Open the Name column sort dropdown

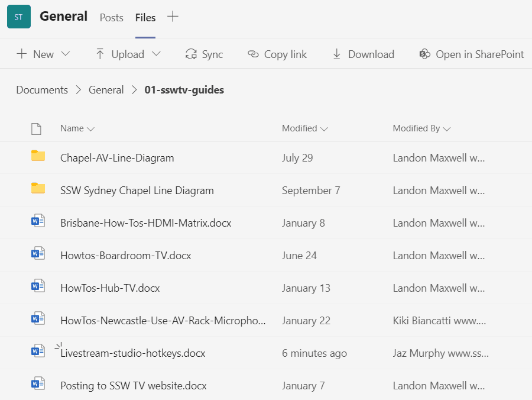[90, 129]
